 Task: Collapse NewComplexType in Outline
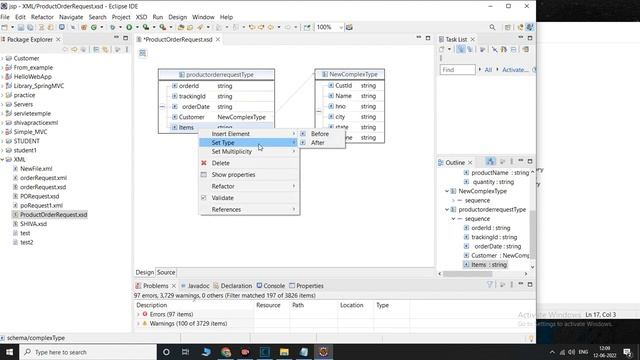447,191
